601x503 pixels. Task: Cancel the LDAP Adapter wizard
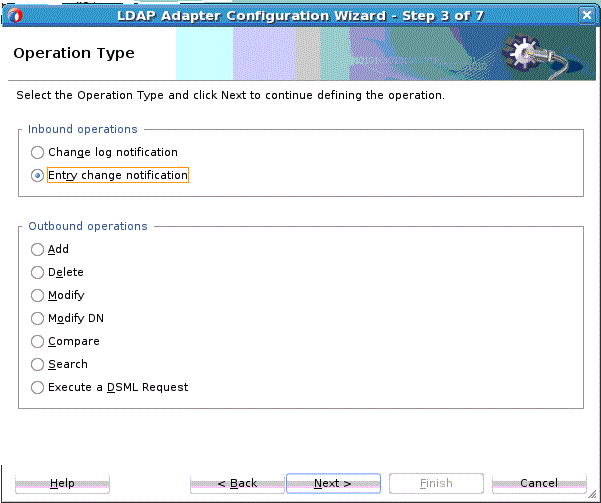point(539,483)
